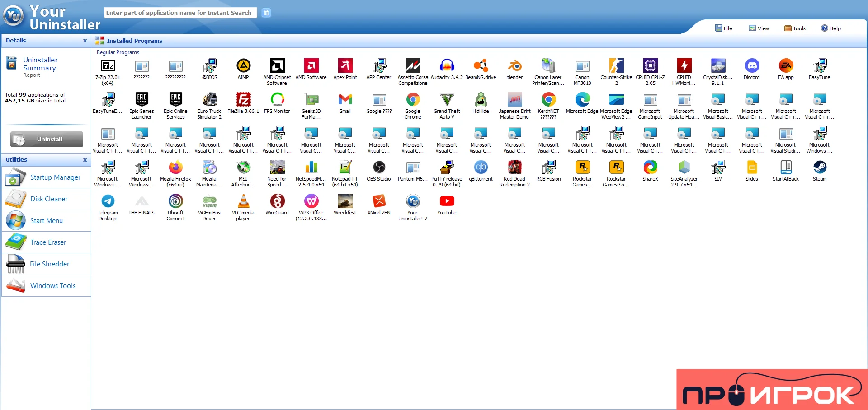The height and width of the screenshot is (410, 868).
Task: Select the Steam program icon
Action: coord(820,168)
